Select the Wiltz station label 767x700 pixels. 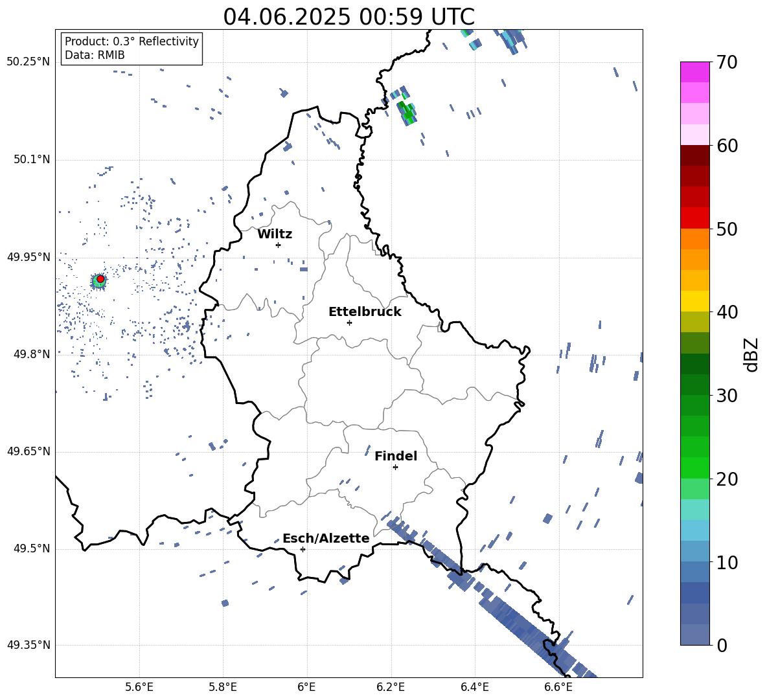[x=275, y=234]
